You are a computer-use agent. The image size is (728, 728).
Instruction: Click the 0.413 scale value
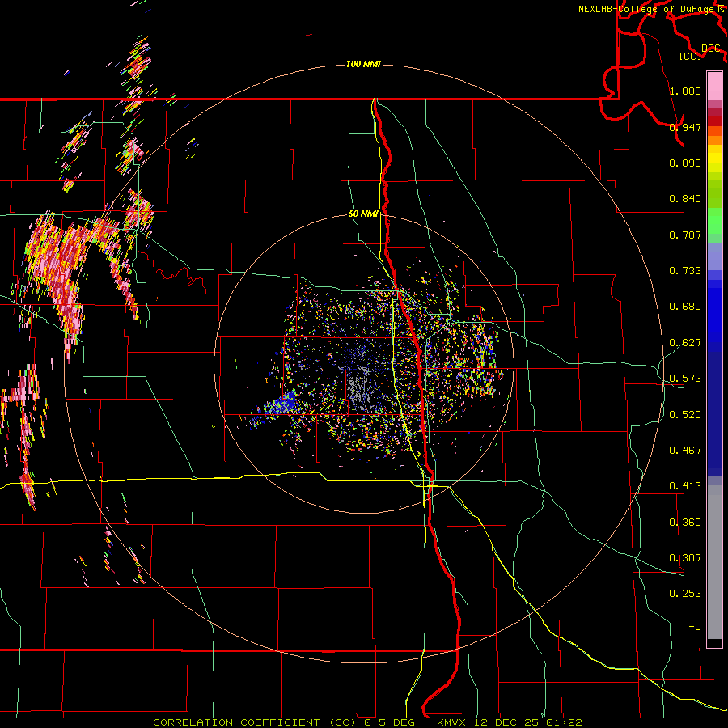pyautogui.click(x=685, y=486)
